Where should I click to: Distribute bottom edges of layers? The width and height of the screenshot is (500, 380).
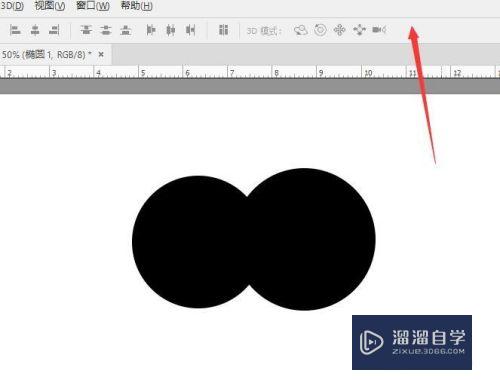click(126, 30)
